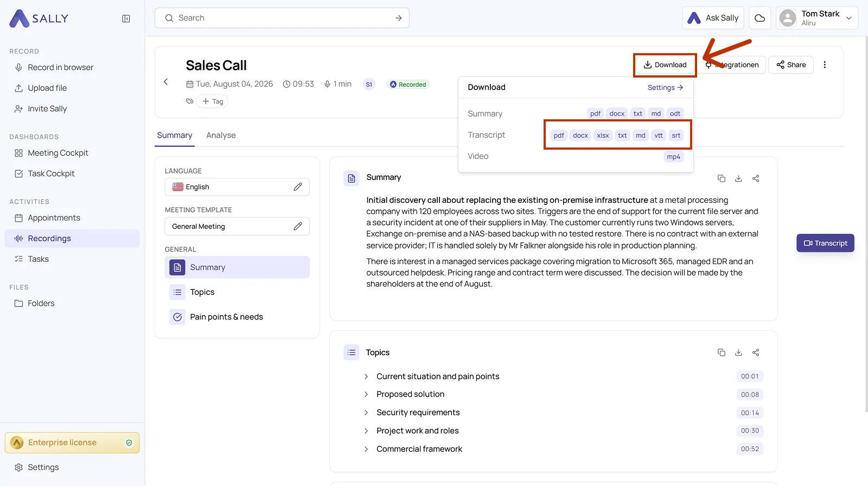
Task: Select Topics in General list
Action: point(237,292)
